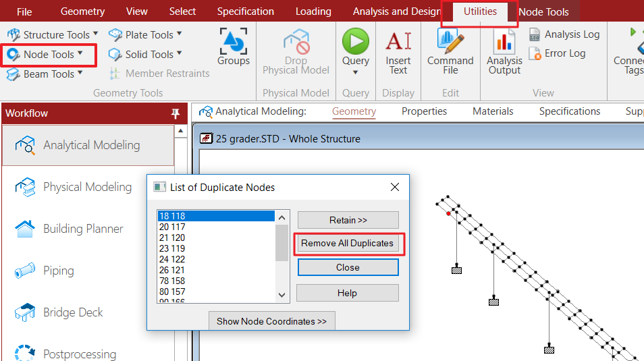Select duplicate node pair 20 117
The image size is (644, 361).
click(x=216, y=227)
